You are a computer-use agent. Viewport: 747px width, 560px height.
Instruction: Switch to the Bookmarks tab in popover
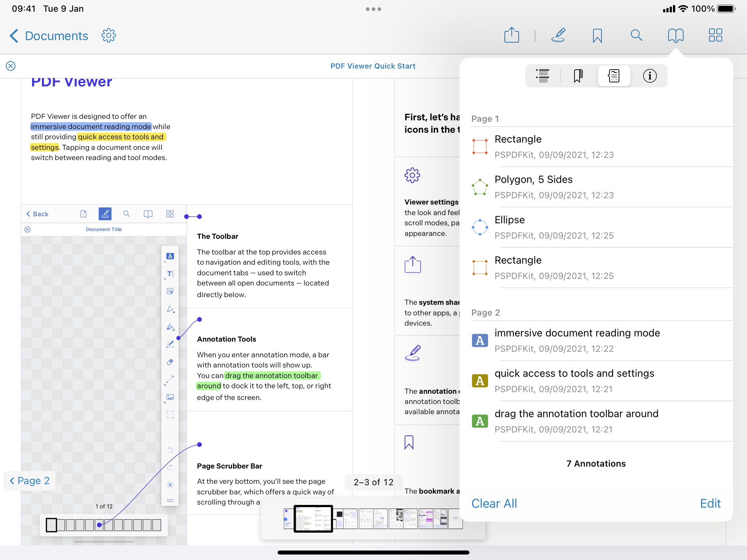578,76
